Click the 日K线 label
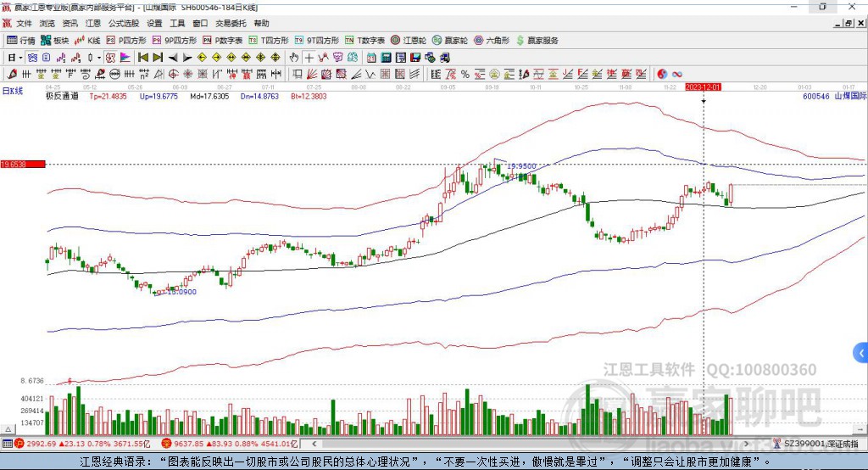Screen dimensions: 868x470 pyautogui.click(x=13, y=91)
